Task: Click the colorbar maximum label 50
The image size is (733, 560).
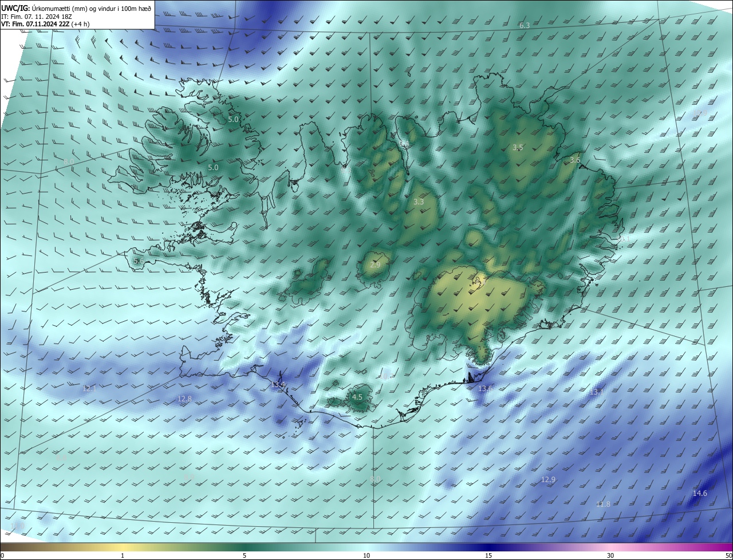Action: pyautogui.click(x=728, y=555)
